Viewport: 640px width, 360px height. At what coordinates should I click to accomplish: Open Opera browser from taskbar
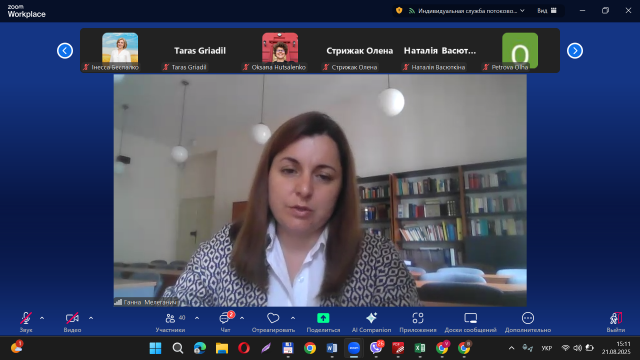tap(244, 348)
